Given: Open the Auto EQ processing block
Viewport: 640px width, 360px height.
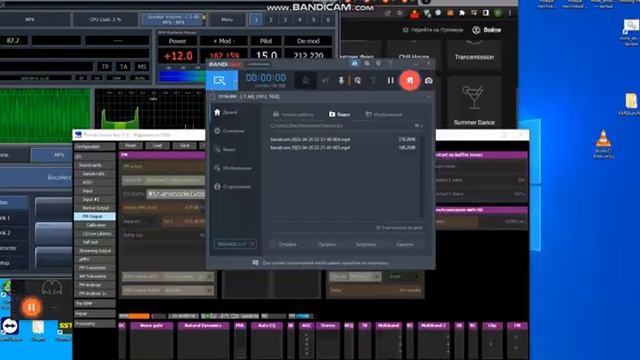Looking at the screenshot, I should (267, 326).
